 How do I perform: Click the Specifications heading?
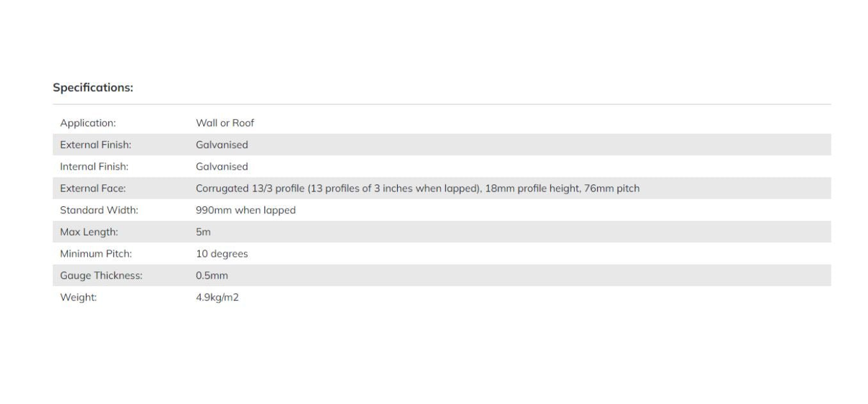[x=93, y=88]
